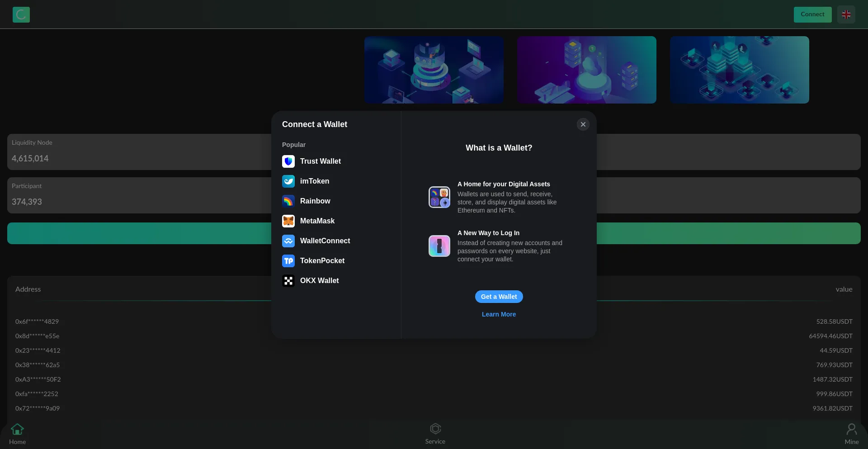This screenshot has height=449, width=868.
Task: Click address 0xfa******2252
Action: tap(37, 394)
